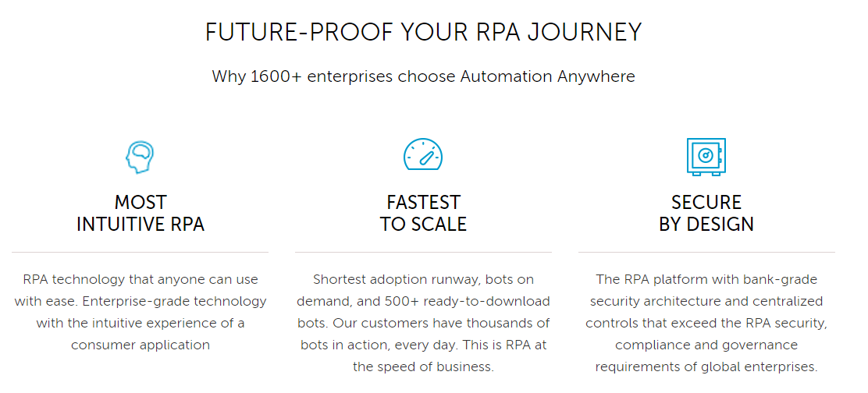Select the speedometer gauge icon
This screenshot has height=393, width=868.
(423, 154)
